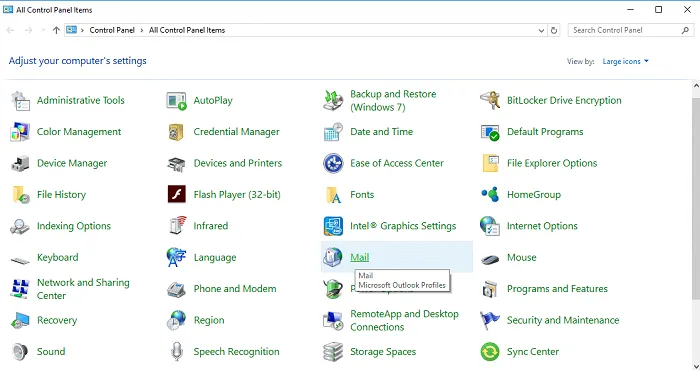Viewport: 700px width, 370px height.
Task: Click the Date and Time icon
Action: 333,132
